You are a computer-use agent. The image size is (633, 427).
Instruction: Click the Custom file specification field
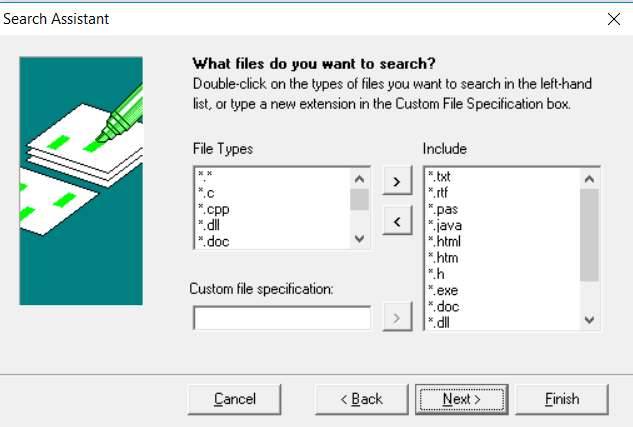point(282,318)
